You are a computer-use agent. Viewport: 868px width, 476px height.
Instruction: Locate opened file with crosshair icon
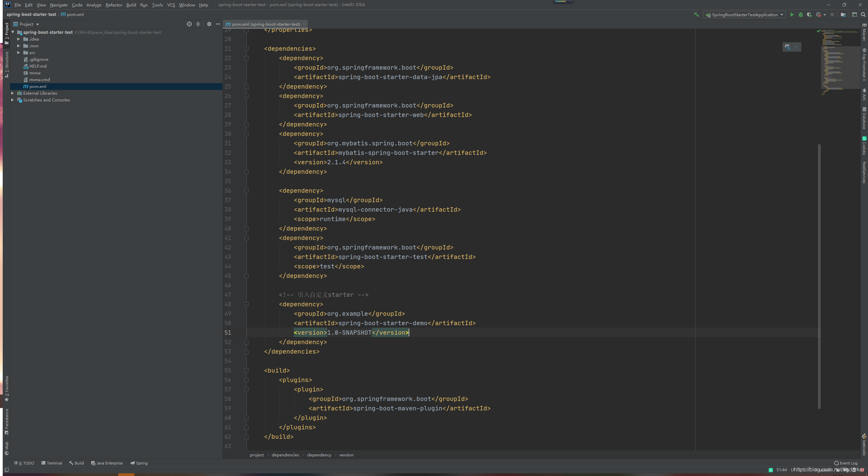(x=189, y=24)
